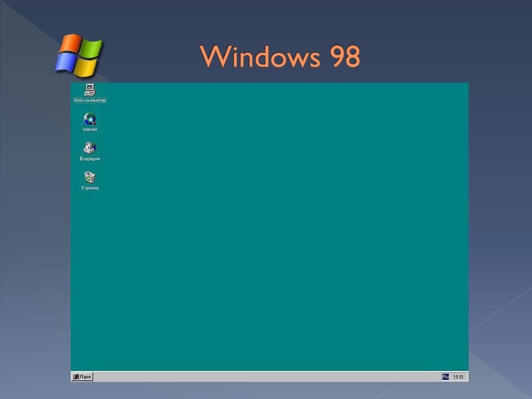This screenshot has height=399, width=532.
Task: Open the Пуск start menu button
Action: pyautogui.click(x=82, y=377)
